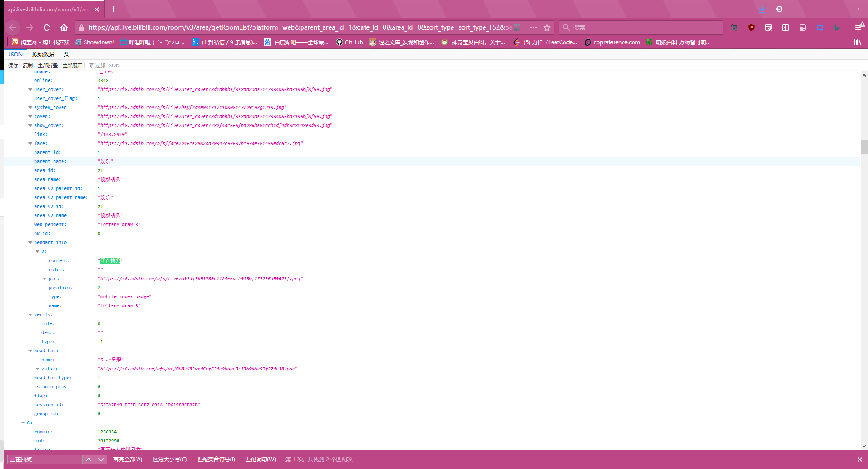
Task: Click the URL in the address bar
Action: (300, 27)
